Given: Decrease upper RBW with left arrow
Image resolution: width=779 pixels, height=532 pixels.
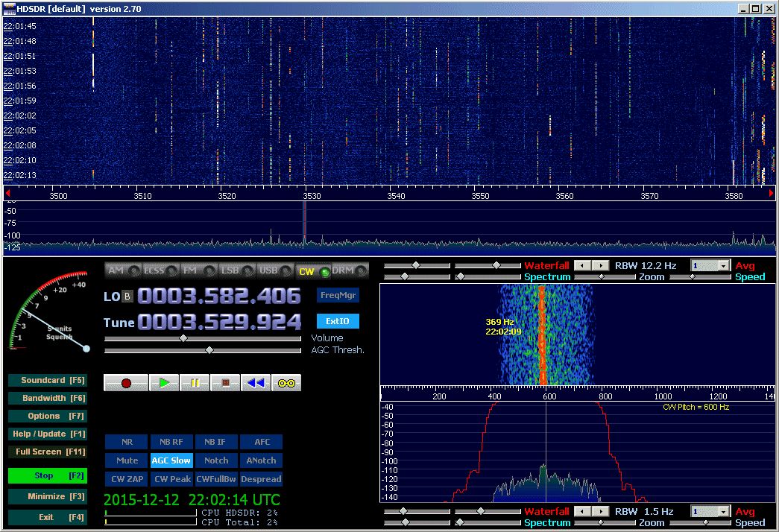Looking at the screenshot, I should click(x=583, y=265).
